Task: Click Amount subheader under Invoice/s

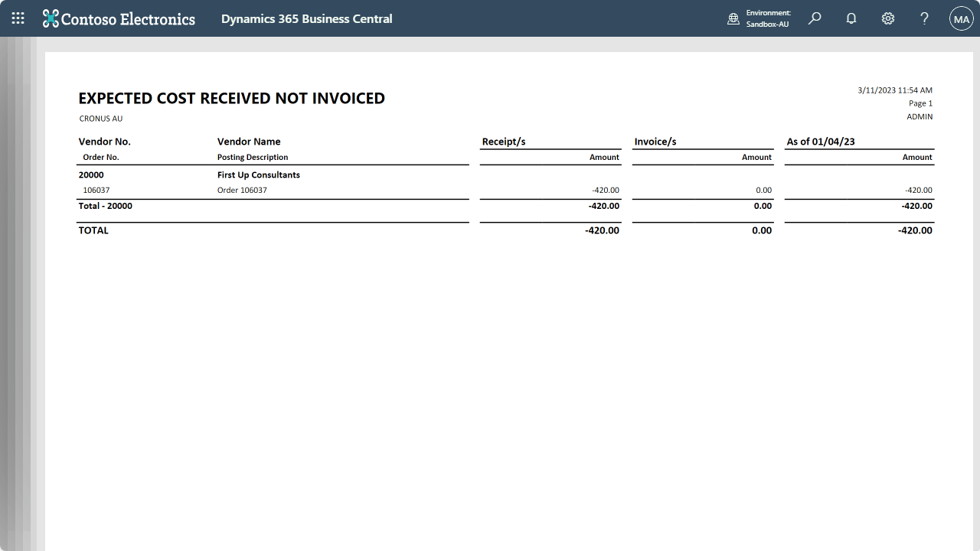Action: 756,157
